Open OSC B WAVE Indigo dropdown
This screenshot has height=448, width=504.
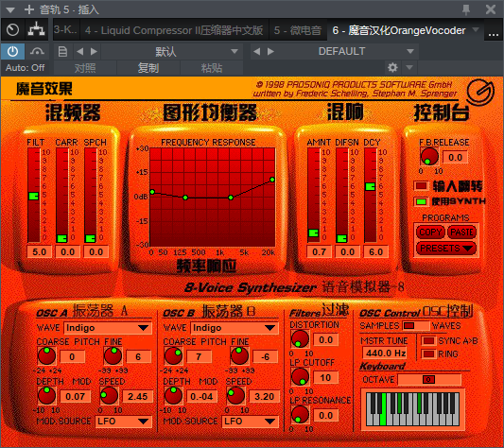(x=235, y=328)
